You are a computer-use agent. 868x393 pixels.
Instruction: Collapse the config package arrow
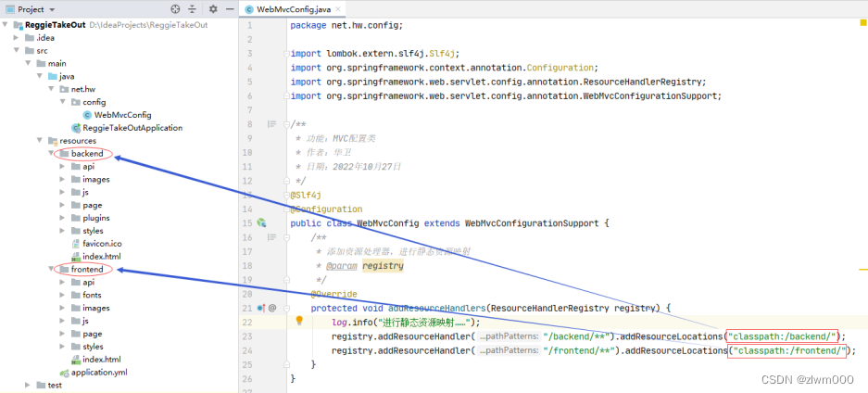tap(63, 102)
